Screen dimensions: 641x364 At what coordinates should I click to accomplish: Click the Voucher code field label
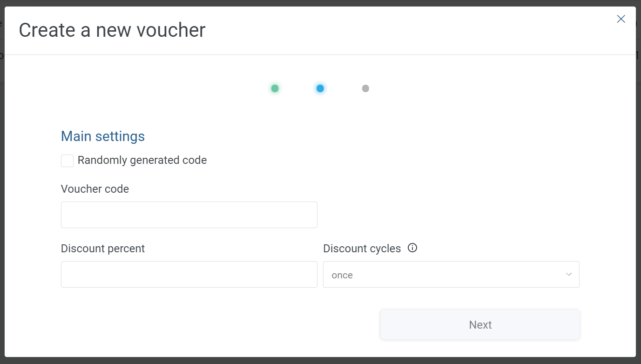pyautogui.click(x=95, y=189)
